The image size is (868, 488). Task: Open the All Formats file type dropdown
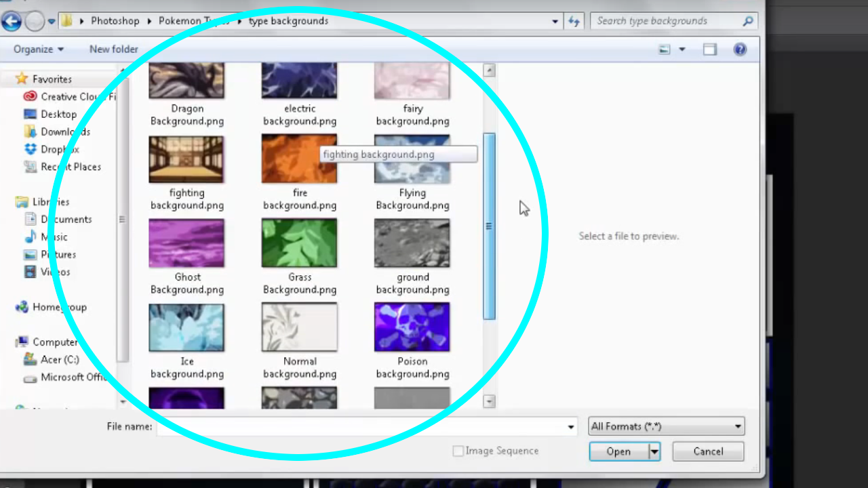666,426
